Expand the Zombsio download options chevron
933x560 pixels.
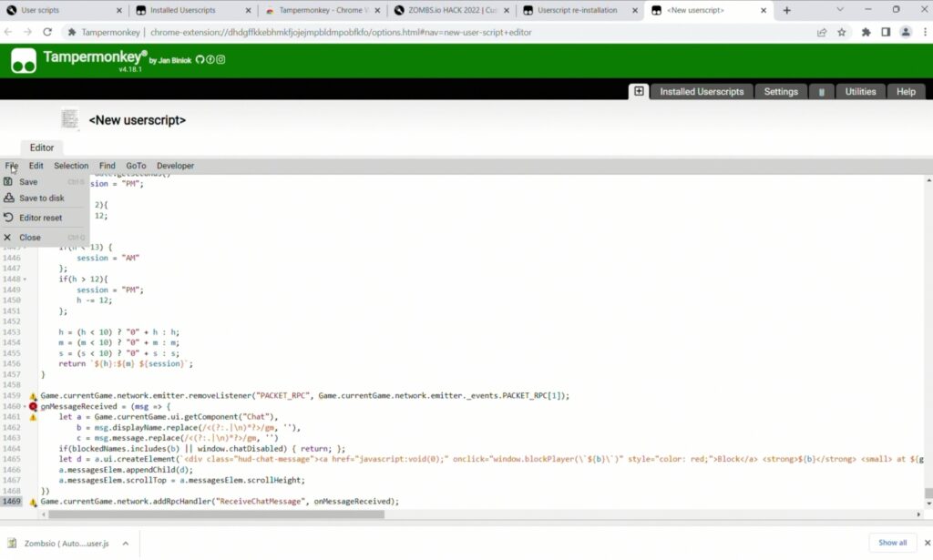tap(126, 544)
